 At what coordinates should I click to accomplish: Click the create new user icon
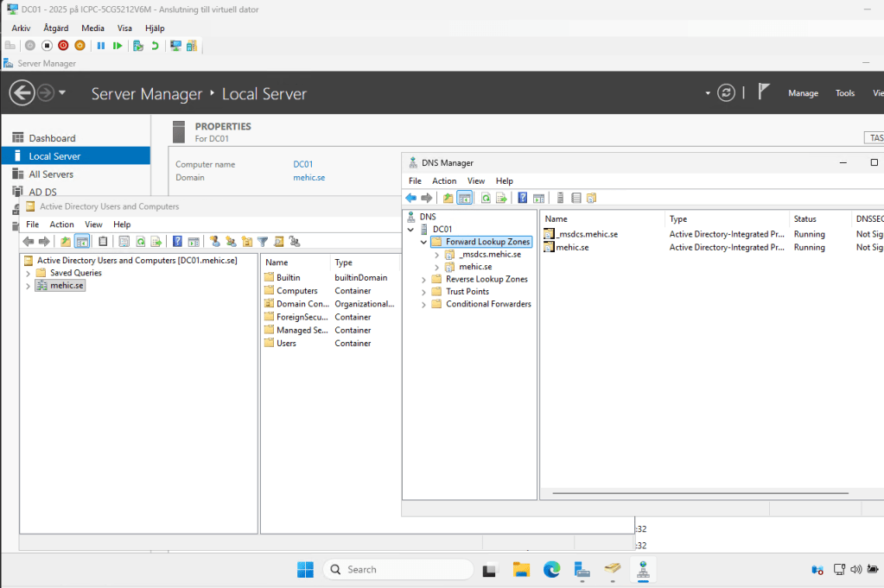tap(215, 242)
